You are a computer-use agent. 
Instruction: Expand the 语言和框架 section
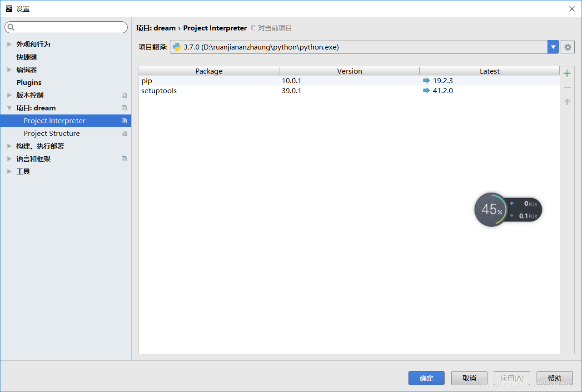tap(10, 159)
